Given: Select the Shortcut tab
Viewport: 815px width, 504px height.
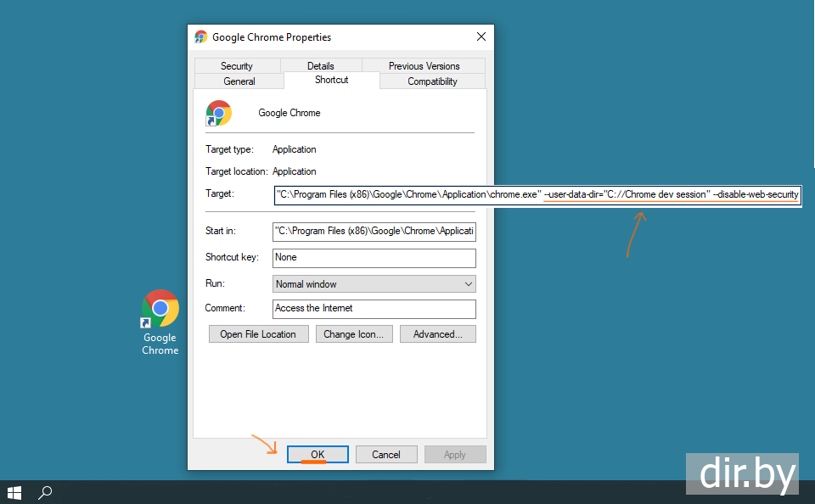Looking at the screenshot, I should point(332,80).
